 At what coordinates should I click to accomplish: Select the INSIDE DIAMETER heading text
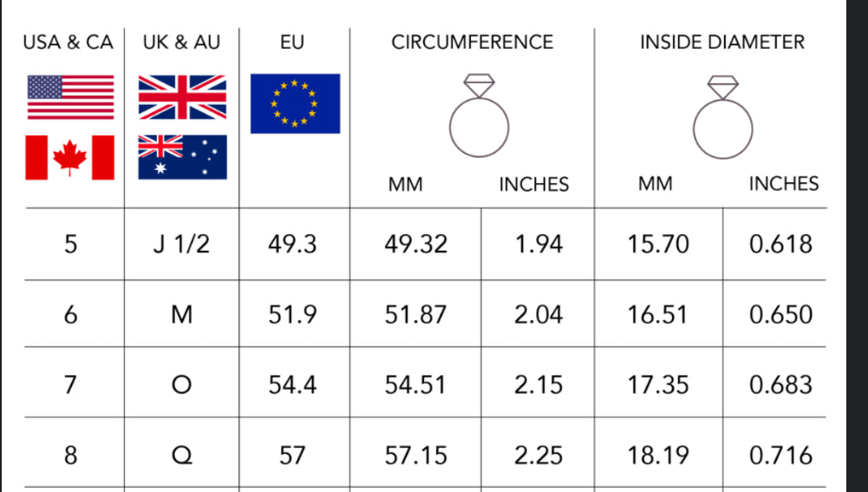(722, 43)
